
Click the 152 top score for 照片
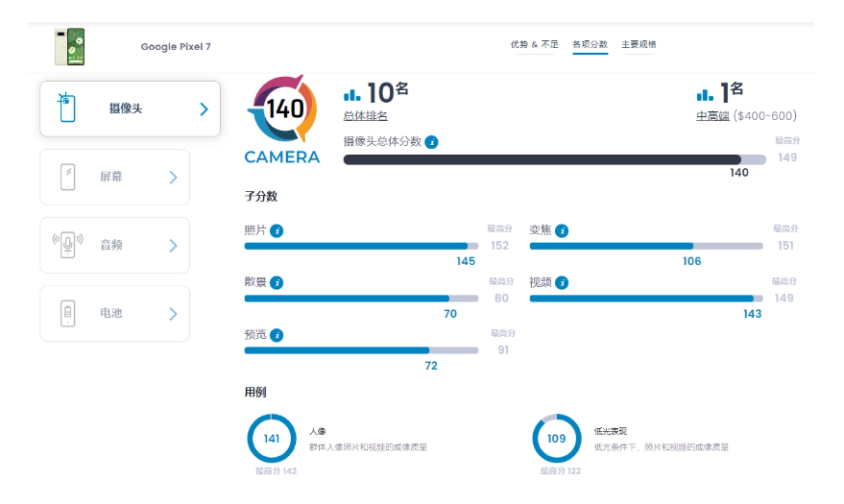tap(500, 246)
